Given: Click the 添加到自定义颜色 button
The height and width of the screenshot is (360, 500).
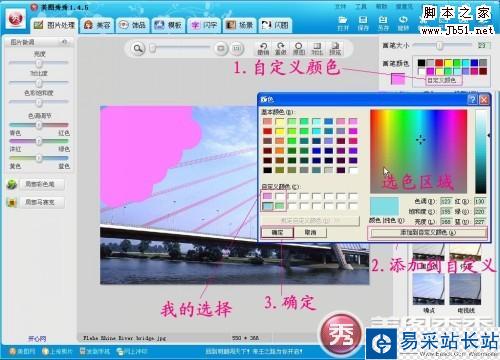Looking at the screenshot, I should coord(428,232).
